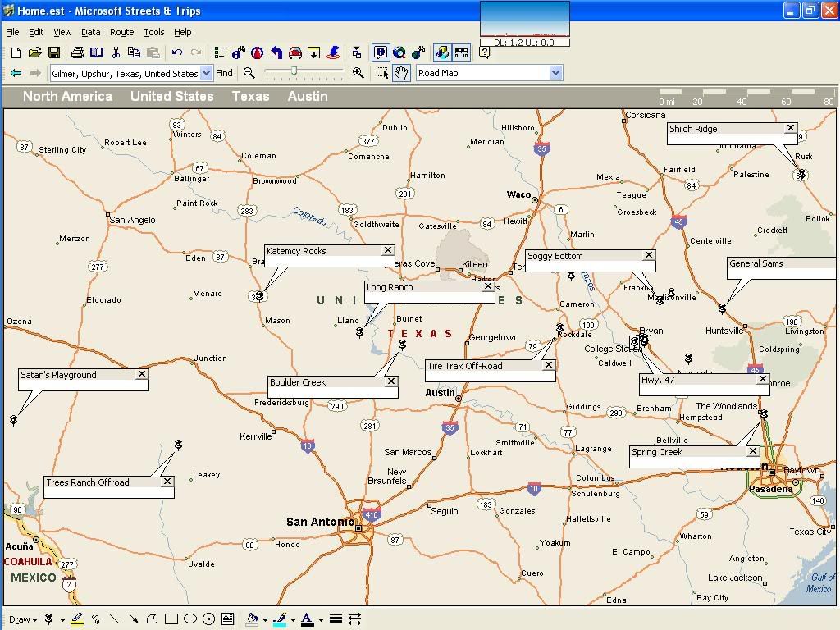Image resolution: width=840 pixels, height=630 pixels.
Task: Expand the Road Map style dropdown
Action: click(x=556, y=73)
